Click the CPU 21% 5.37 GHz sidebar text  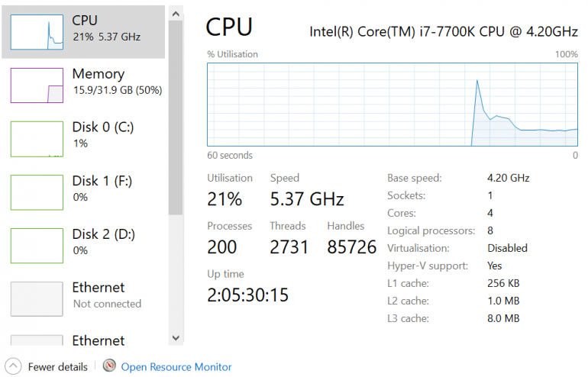[106, 37]
